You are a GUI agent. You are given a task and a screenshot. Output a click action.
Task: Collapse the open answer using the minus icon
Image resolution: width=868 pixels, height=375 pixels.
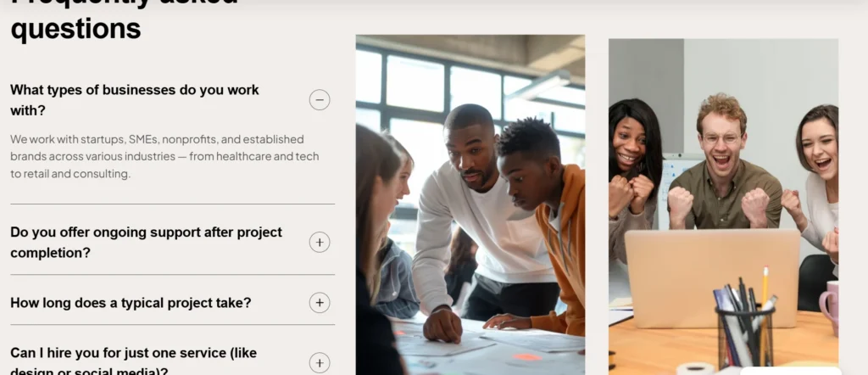(x=320, y=100)
